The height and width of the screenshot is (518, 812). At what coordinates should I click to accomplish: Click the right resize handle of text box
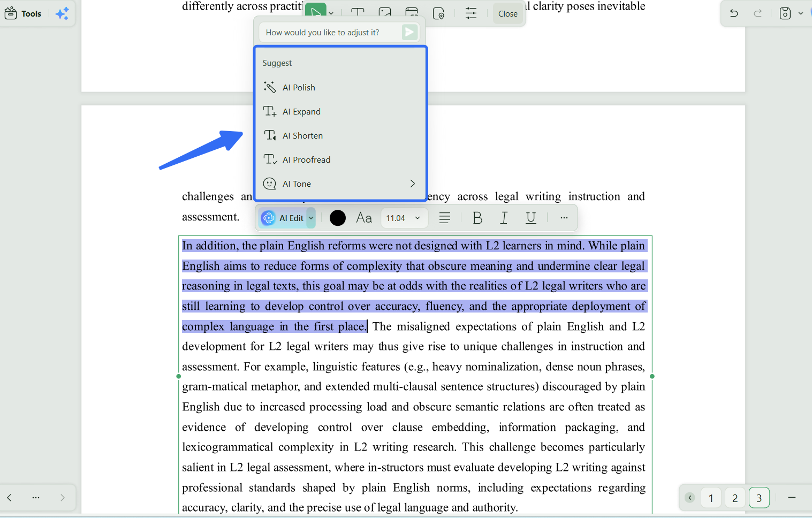click(652, 376)
